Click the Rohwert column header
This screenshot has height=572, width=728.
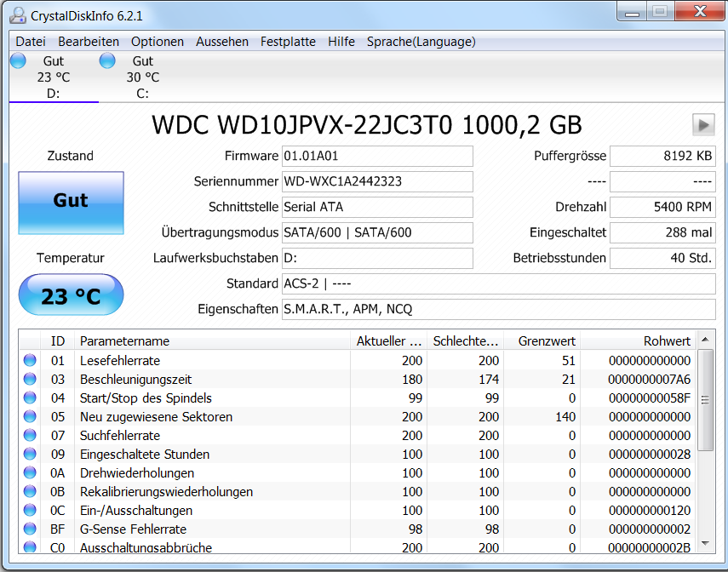pos(638,341)
